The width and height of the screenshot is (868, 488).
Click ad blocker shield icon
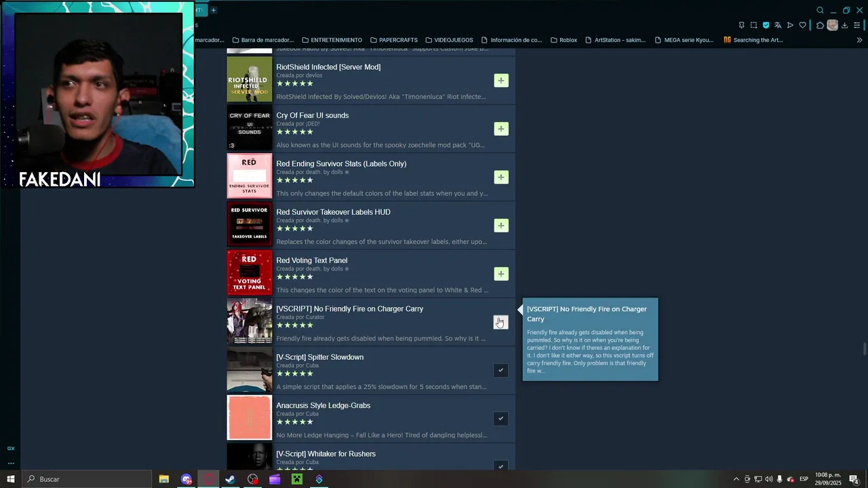click(x=766, y=25)
